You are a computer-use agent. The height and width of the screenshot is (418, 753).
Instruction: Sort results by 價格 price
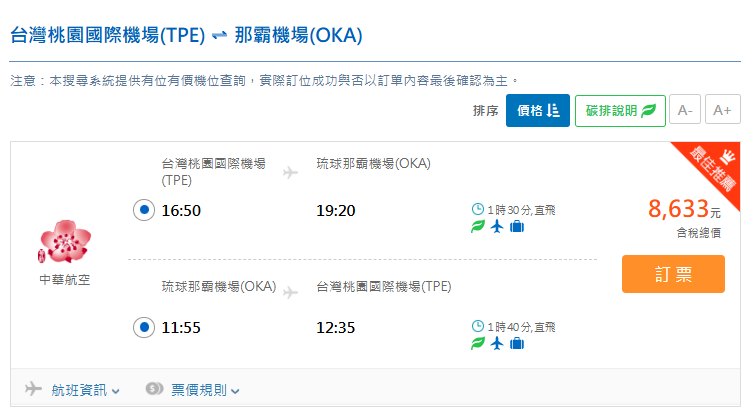point(537,111)
